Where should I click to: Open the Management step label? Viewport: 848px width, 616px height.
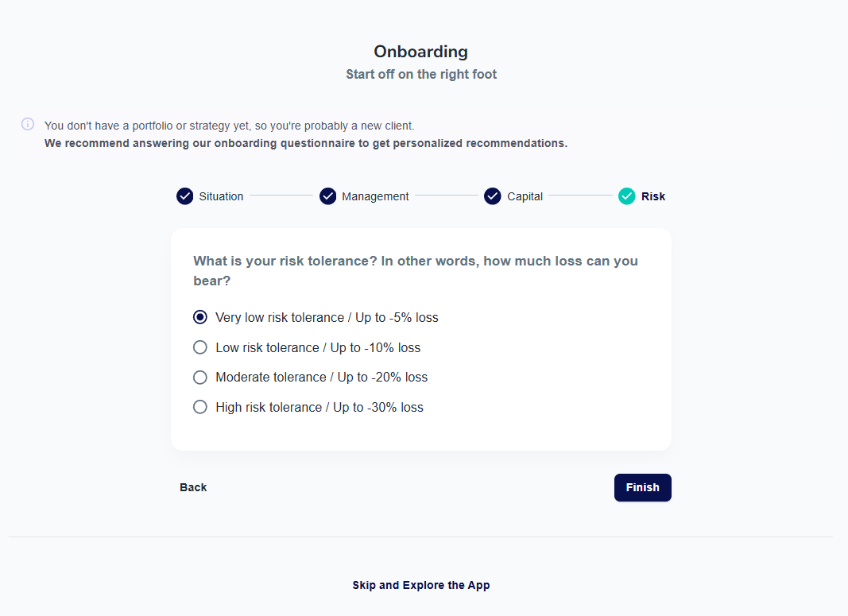click(x=375, y=196)
